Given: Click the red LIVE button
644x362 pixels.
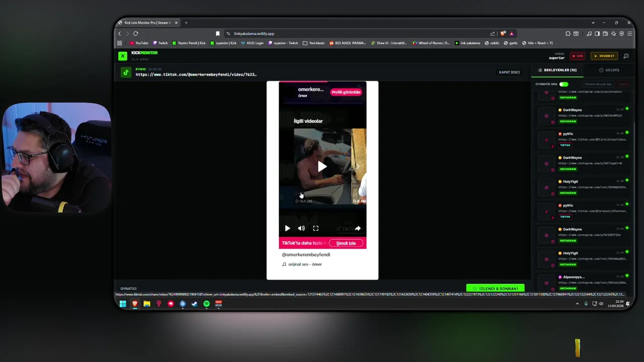Looking at the screenshot, I should 578,56.
